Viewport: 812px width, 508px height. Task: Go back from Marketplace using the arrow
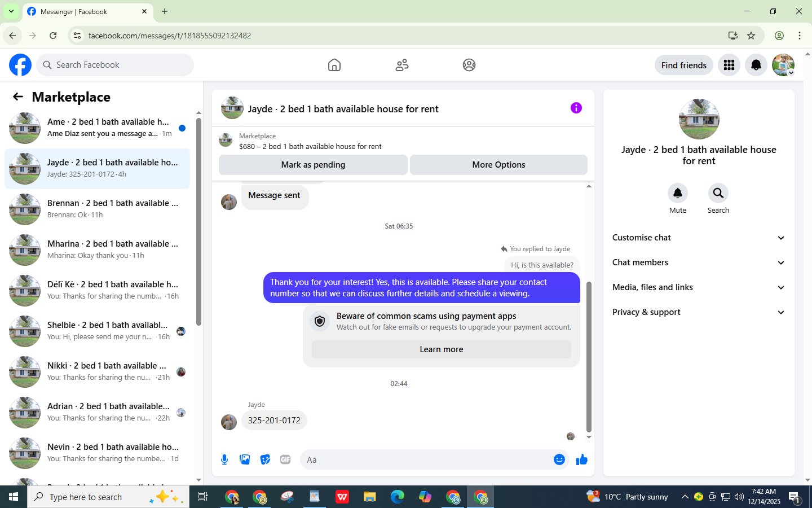[18, 97]
